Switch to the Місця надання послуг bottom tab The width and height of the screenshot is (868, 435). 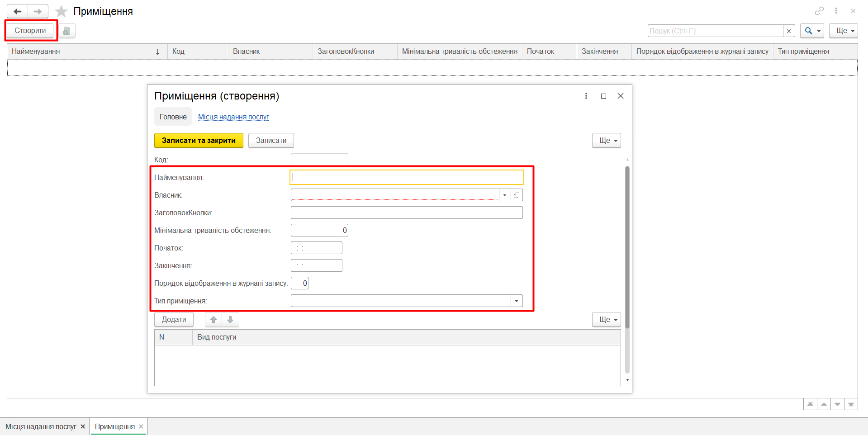tap(41, 426)
